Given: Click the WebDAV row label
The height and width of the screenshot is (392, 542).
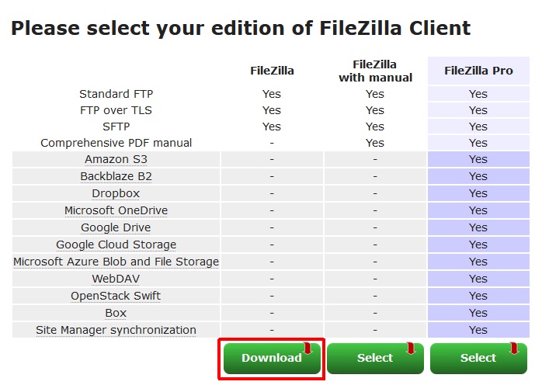Looking at the screenshot, I should tap(116, 279).
